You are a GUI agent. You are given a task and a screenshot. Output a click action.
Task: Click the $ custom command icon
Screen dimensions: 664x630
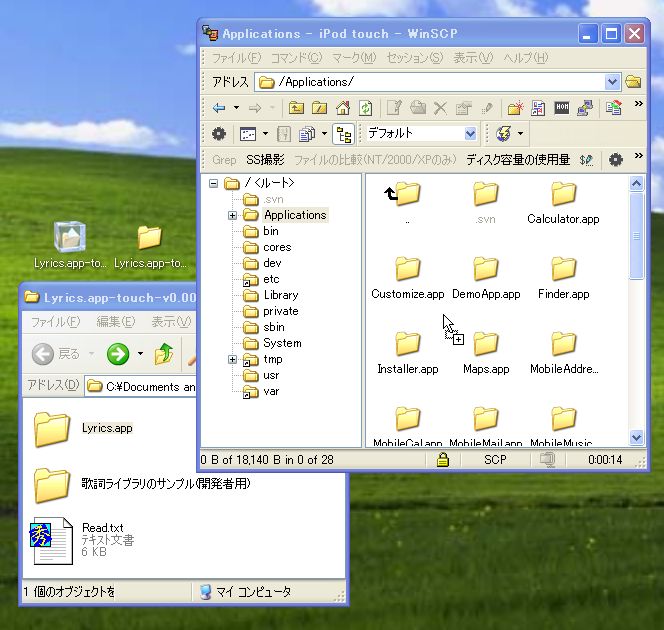[587, 160]
